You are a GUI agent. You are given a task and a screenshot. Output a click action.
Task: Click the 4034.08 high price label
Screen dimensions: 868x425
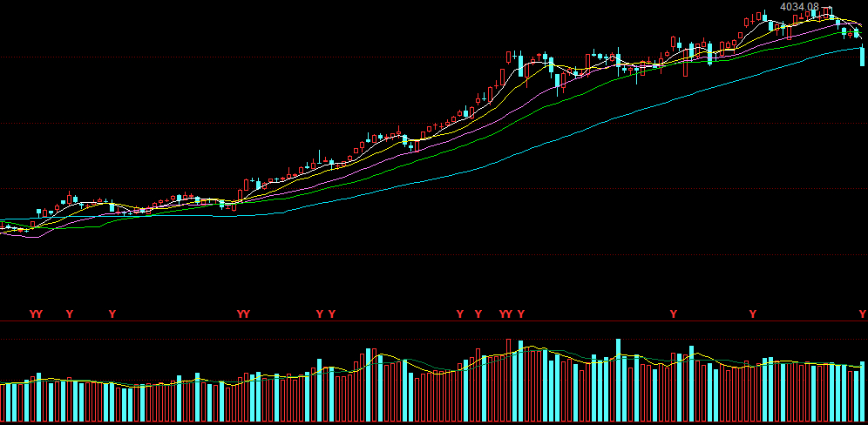(x=798, y=7)
